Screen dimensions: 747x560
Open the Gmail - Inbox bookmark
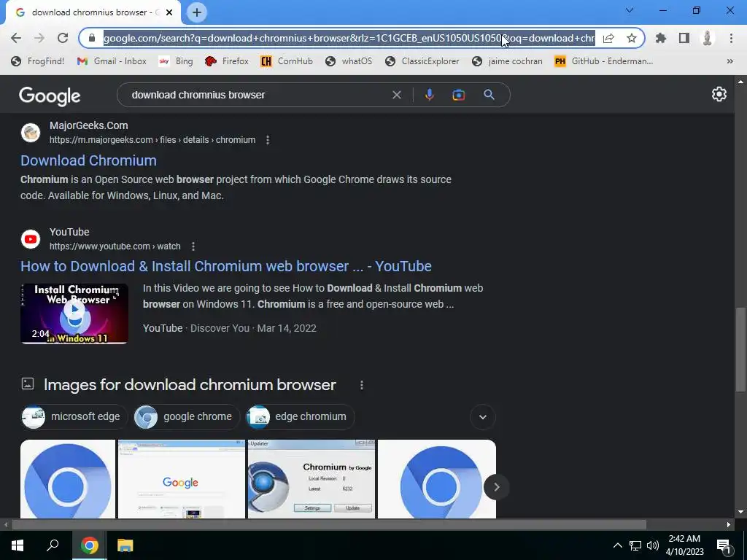pos(112,61)
